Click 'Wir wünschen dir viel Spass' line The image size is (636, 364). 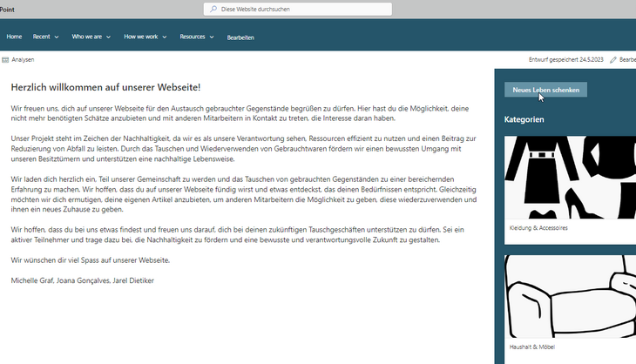point(90,260)
